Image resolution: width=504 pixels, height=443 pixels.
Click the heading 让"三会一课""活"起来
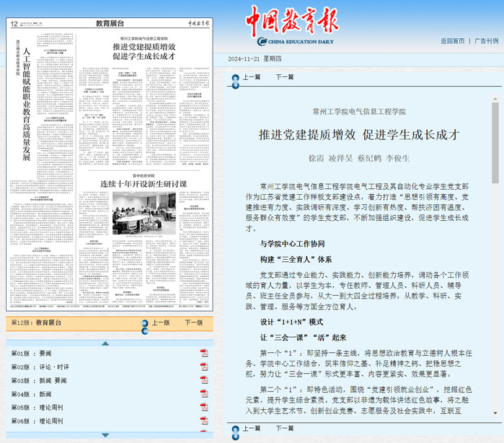303,338
